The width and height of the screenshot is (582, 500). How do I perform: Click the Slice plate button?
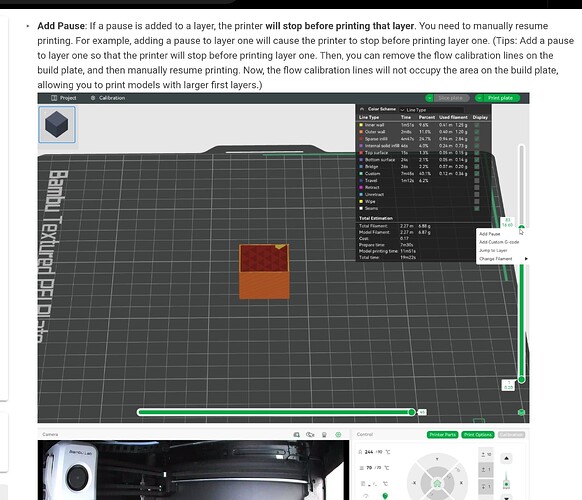451,98
